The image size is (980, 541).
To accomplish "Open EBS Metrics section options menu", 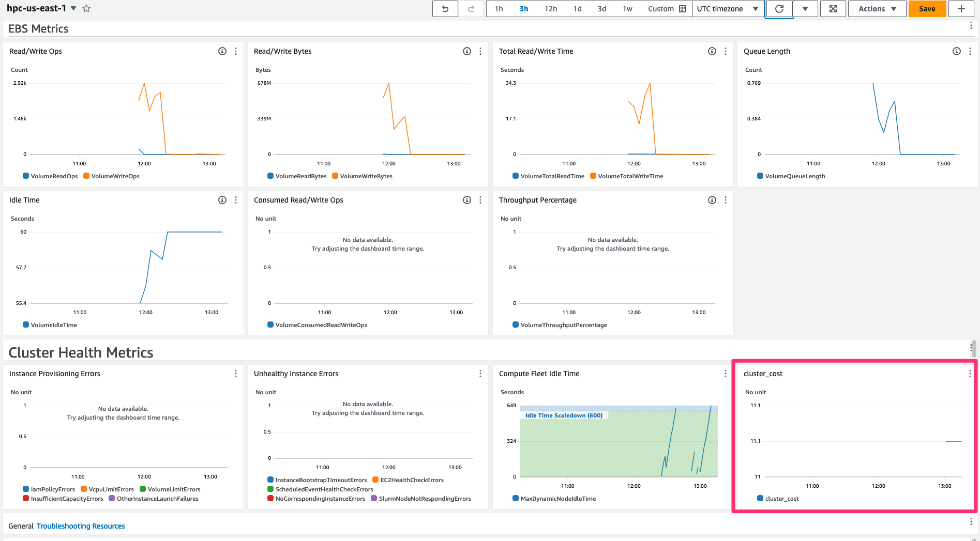I will (x=971, y=26).
